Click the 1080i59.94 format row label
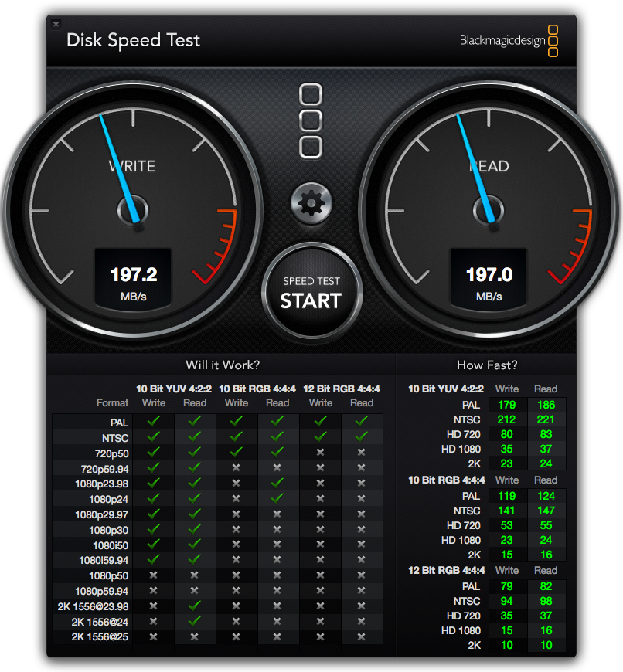The height and width of the screenshot is (672, 623). pos(104,560)
